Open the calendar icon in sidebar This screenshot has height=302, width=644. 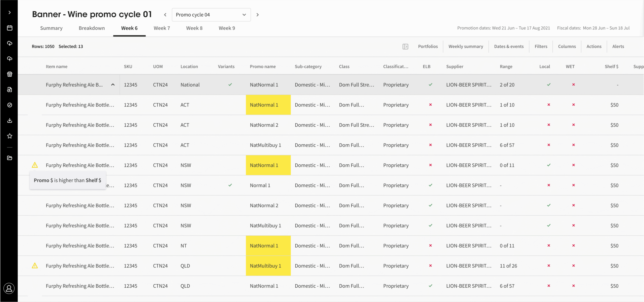coord(10,28)
